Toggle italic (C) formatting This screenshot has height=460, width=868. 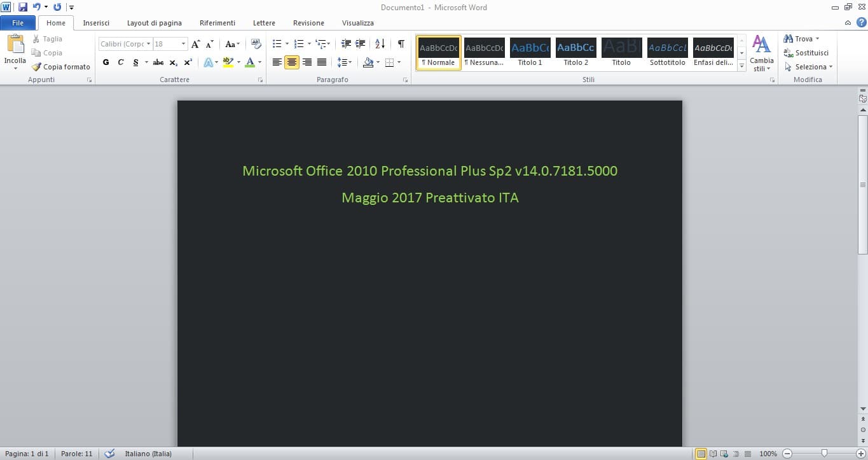pyautogui.click(x=120, y=62)
